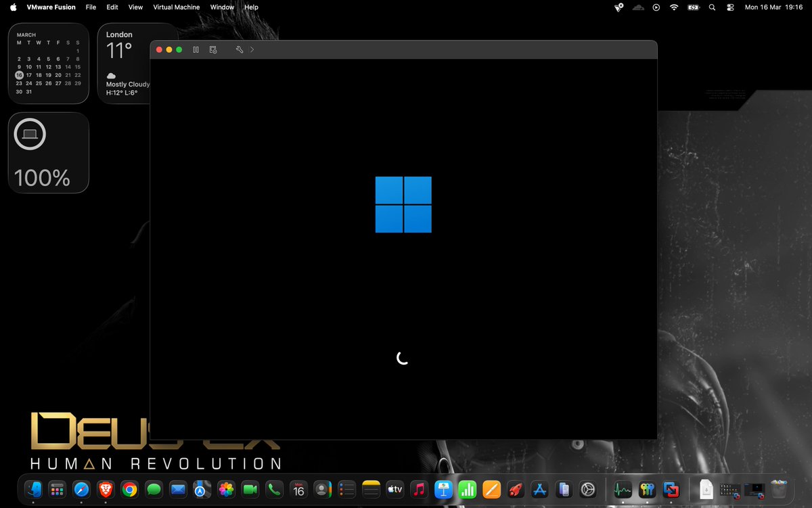The image size is (812, 508).
Task: Pause the virtual machine from the toolbar
Action: 196,49
